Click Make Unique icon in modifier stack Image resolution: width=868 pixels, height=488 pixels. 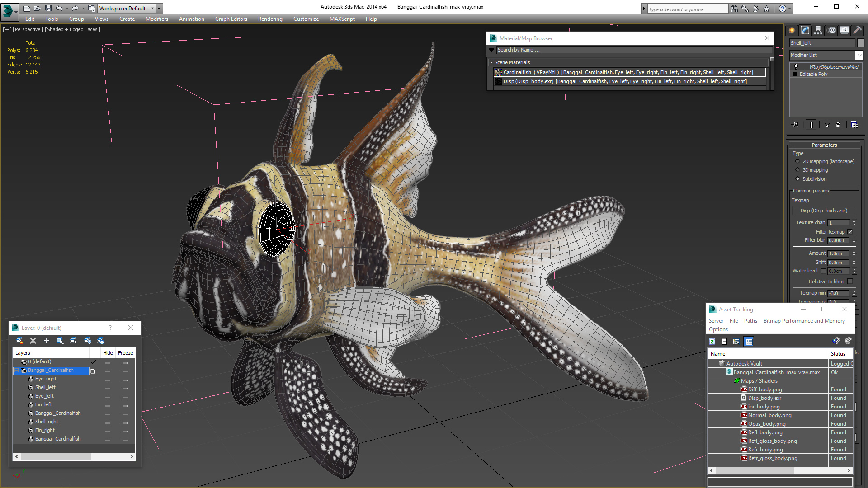pyautogui.click(x=827, y=125)
